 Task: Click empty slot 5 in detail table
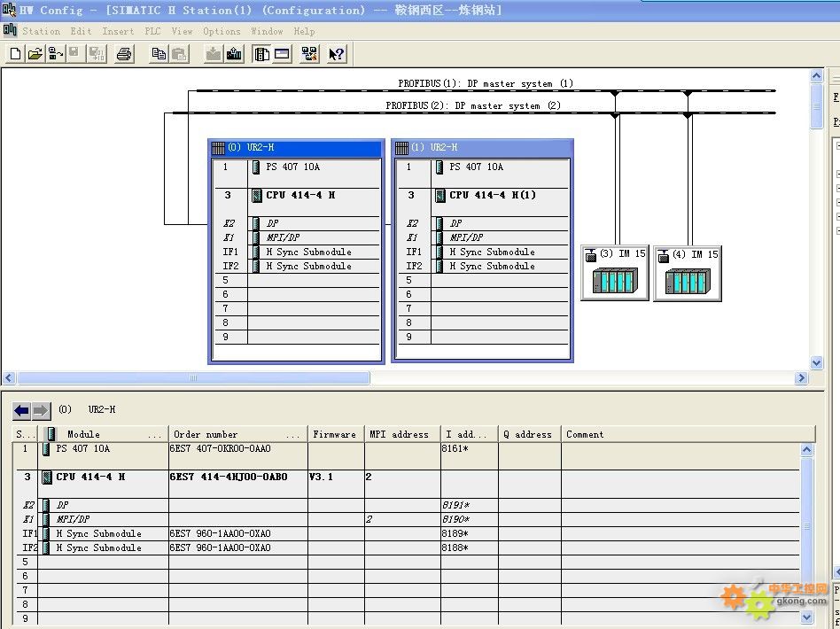pos(406,562)
